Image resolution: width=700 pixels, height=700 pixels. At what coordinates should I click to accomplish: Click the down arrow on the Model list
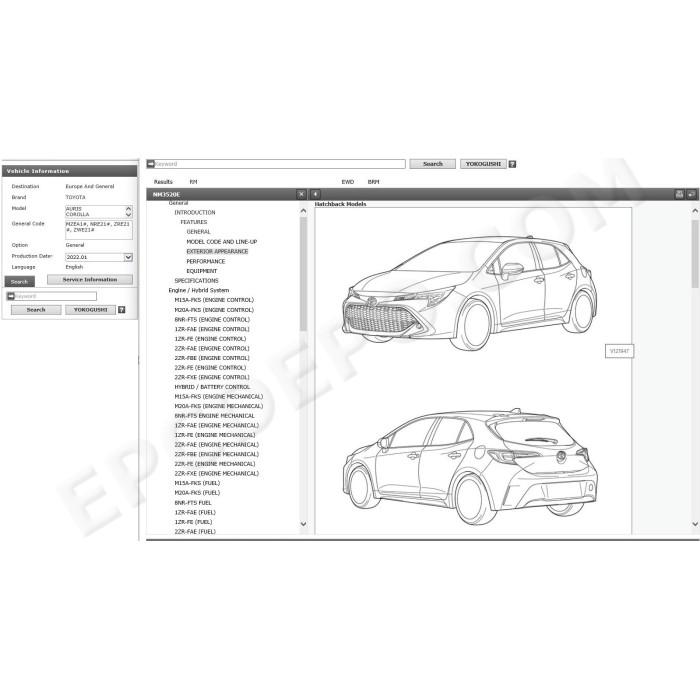point(129,215)
